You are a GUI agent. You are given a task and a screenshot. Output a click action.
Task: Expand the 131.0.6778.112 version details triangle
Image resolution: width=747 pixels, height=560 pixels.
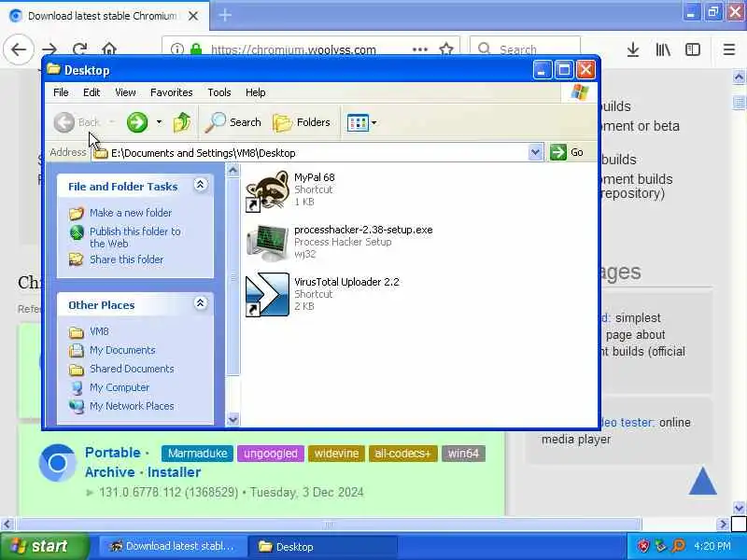pyautogui.click(x=90, y=493)
